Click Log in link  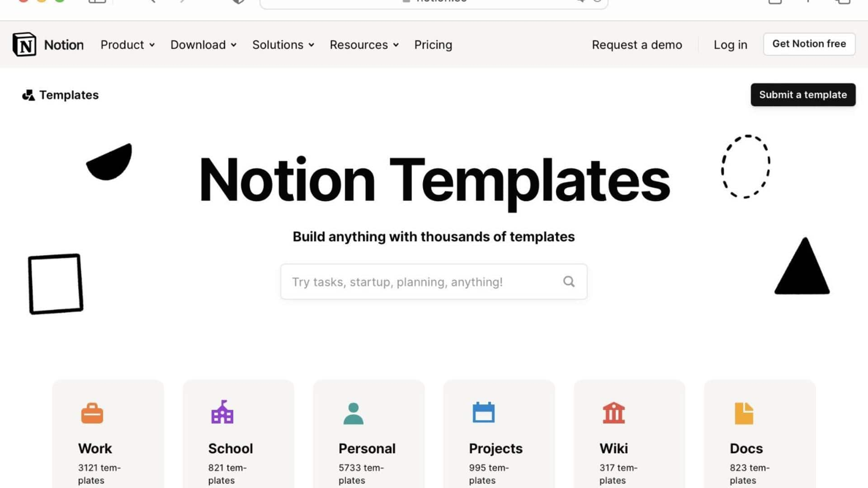click(730, 44)
